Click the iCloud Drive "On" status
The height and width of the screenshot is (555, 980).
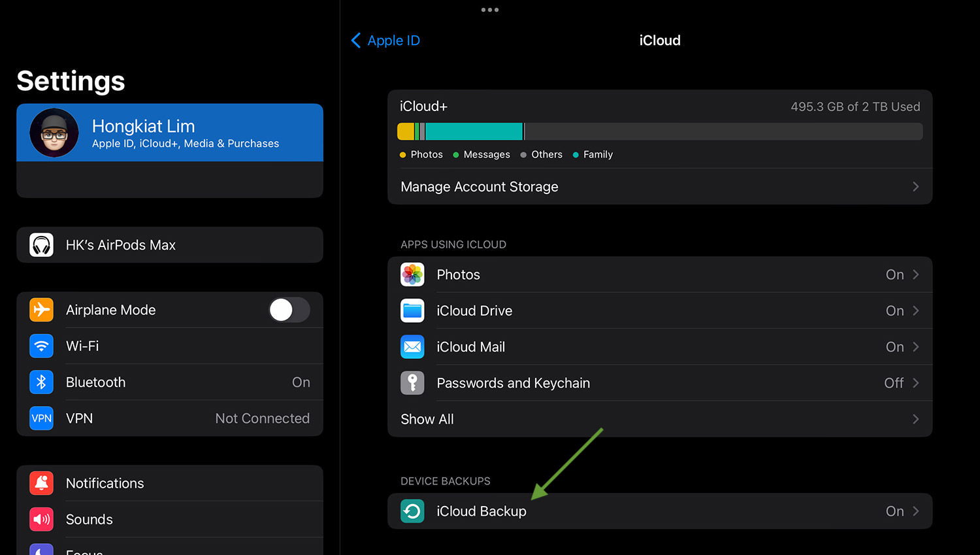(895, 311)
